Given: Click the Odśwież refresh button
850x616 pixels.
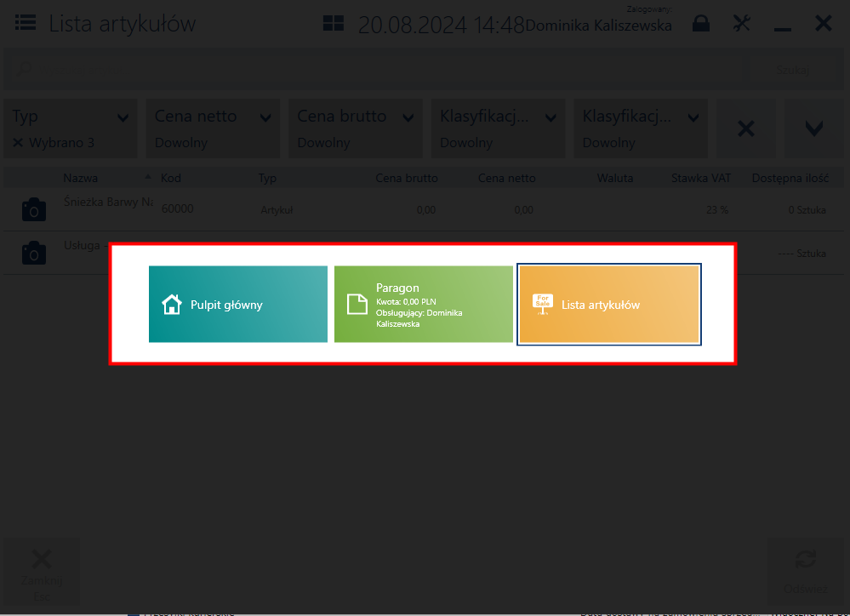Looking at the screenshot, I should pyautogui.click(x=806, y=572).
